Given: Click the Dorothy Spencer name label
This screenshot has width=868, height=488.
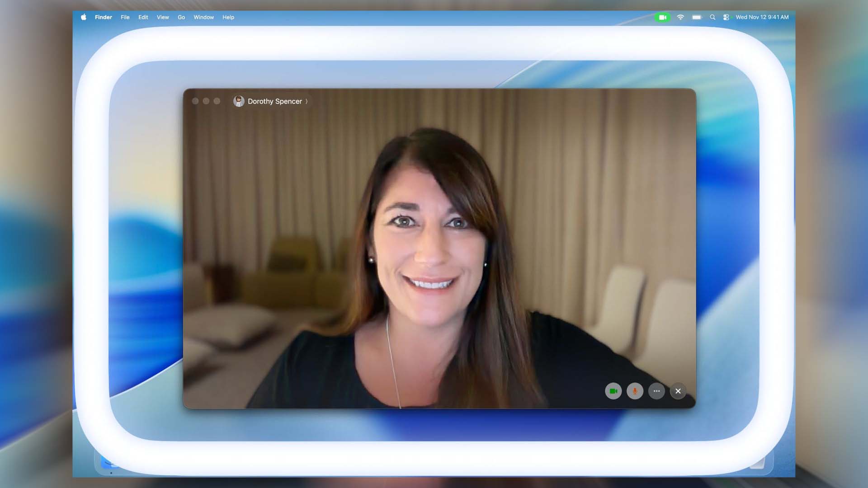Looking at the screenshot, I should (274, 101).
